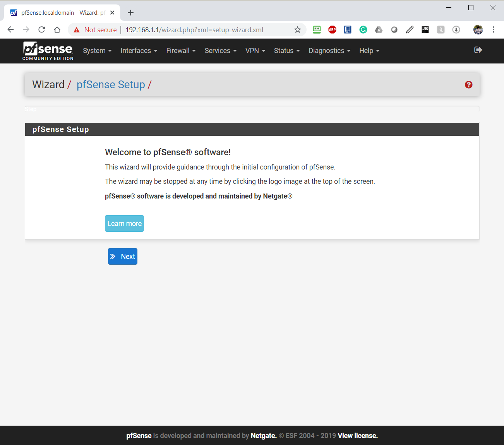Open the red help question mark icon
504x445 pixels.
[468, 85]
